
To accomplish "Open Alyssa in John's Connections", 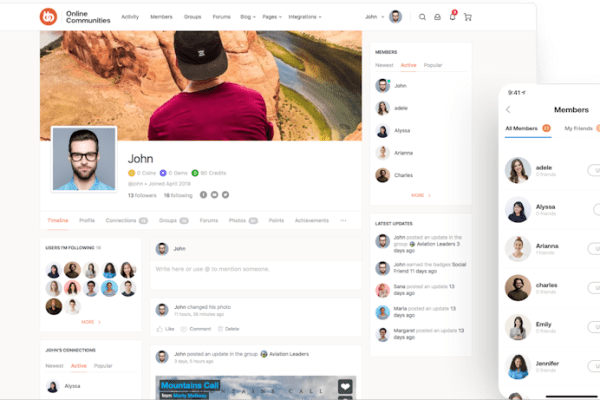I will coord(63,386).
